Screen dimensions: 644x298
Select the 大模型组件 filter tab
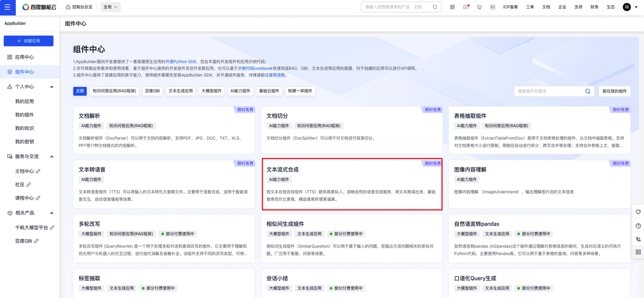pos(211,91)
